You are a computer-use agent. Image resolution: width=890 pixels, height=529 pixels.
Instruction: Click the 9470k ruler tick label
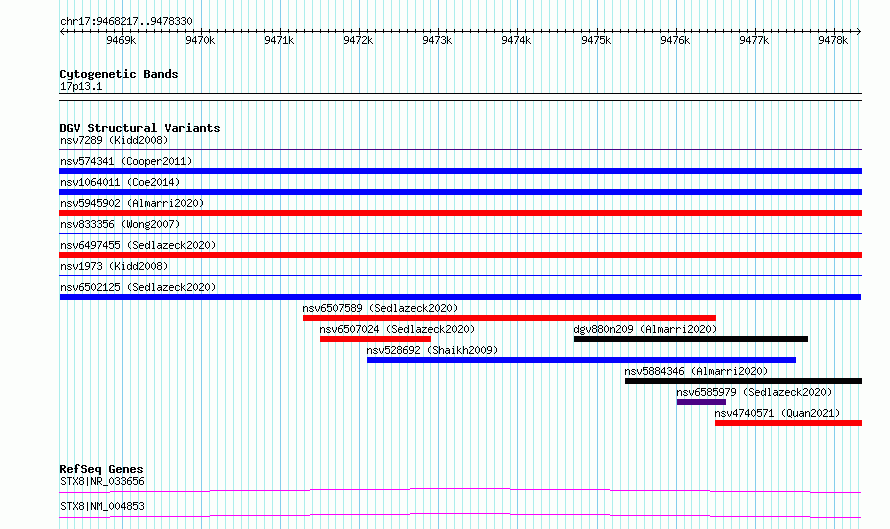[x=200, y=40]
